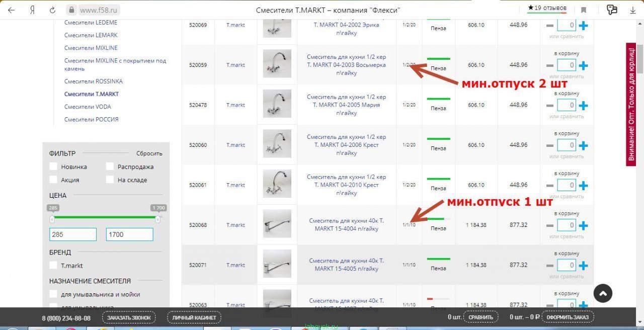The height and width of the screenshot is (330, 644).
Task: Decrease quantity for item 520059 Восьмерка
Action: coord(550,65)
